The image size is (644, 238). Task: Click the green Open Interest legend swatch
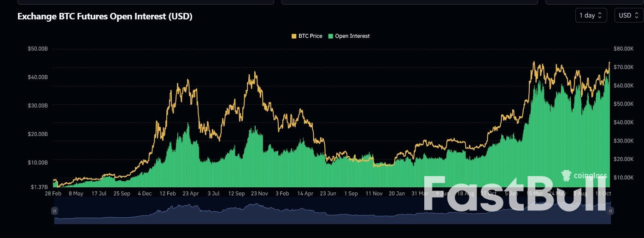[331, 36]
